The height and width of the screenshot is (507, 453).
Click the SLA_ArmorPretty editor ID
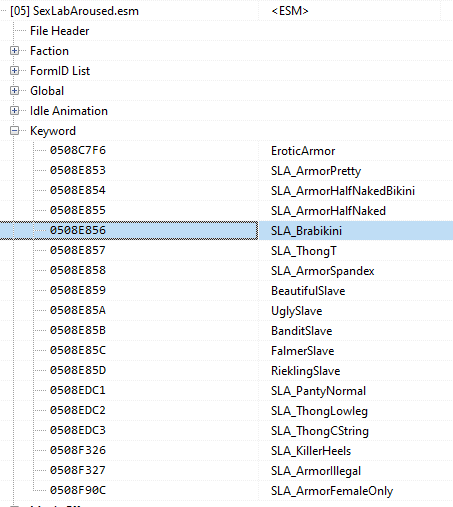[x=316, y=171]
